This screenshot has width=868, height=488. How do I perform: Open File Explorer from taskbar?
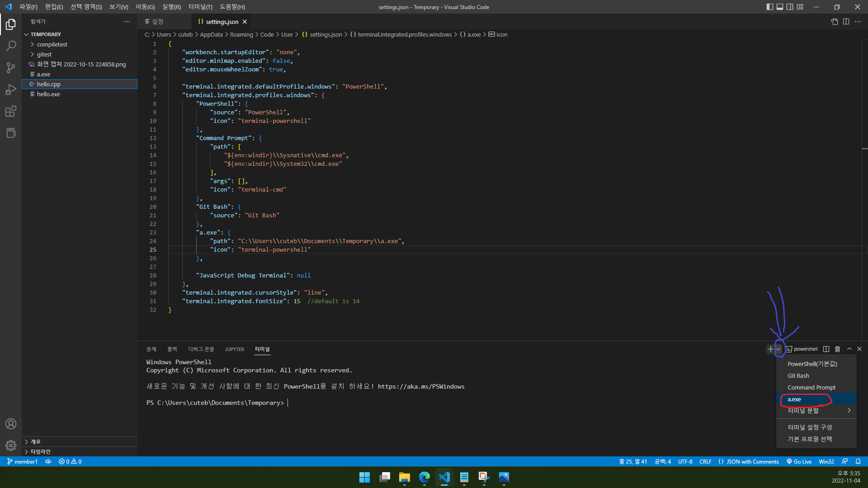pyautogui.click(x=404, y=477)
